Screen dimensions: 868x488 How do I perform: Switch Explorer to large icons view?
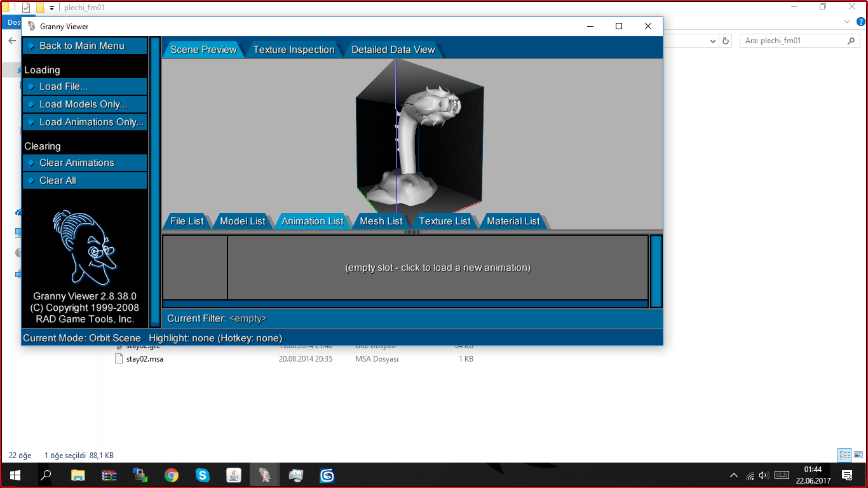(x=858, y=455)
